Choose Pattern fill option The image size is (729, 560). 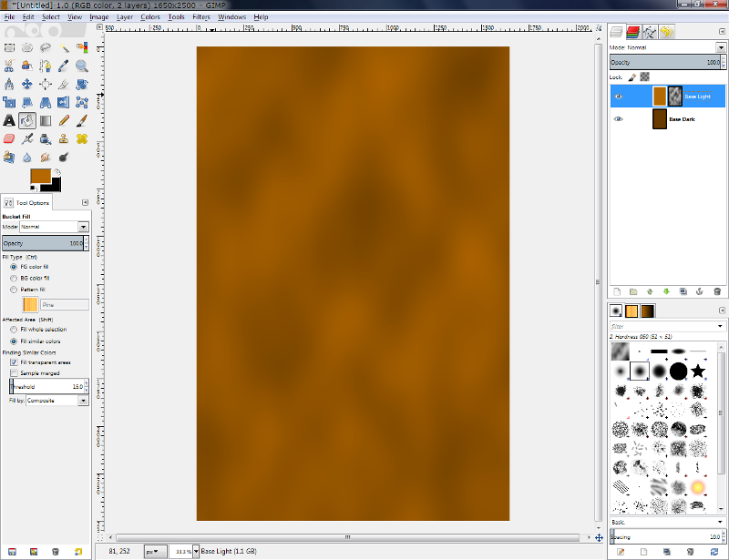click(14, 290)
